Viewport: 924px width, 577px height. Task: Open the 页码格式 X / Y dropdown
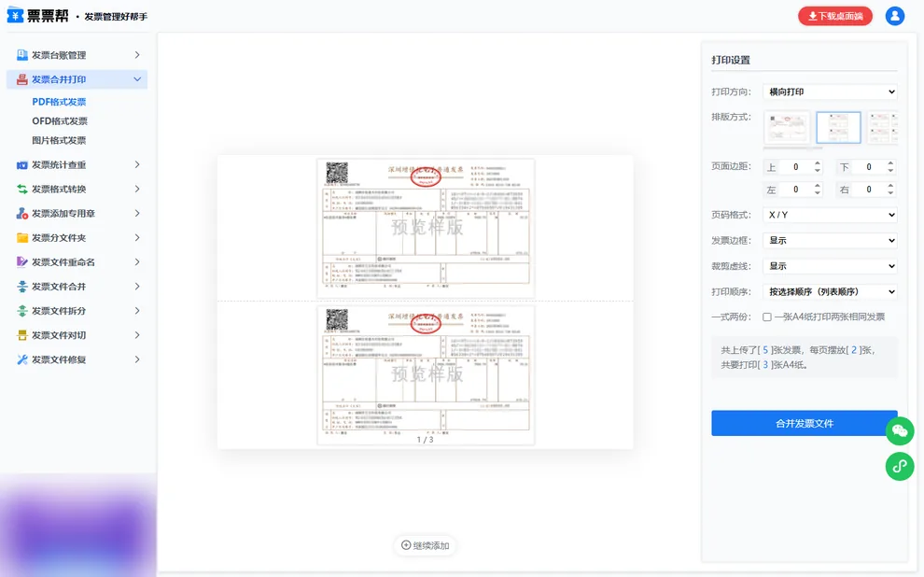(x=830, y=215)
